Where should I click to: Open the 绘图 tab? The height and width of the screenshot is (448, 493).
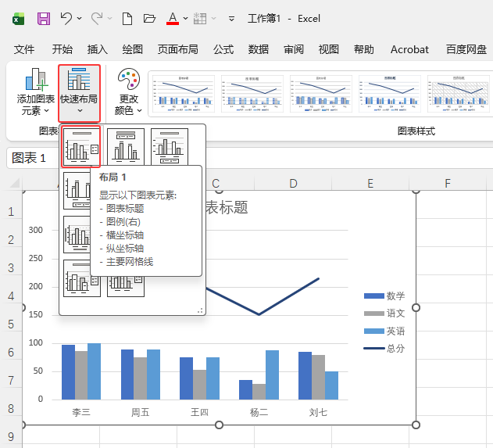click(132, 49)
